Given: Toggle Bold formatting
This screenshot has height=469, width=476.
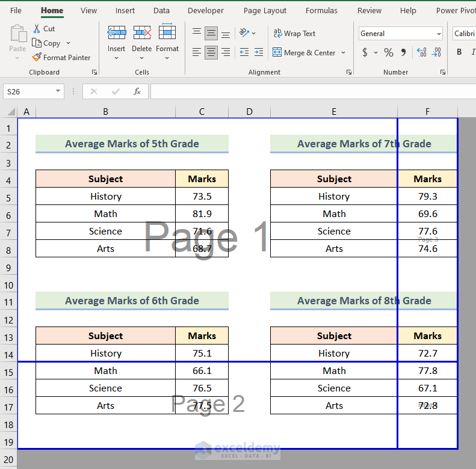Looking at the screenshot, I should (459, 52).
